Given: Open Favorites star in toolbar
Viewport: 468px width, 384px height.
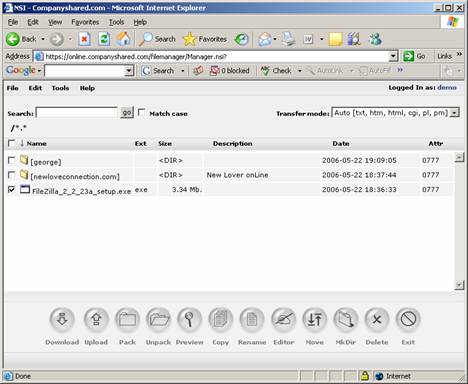Looking at the screenshot, I should point(205,39).
